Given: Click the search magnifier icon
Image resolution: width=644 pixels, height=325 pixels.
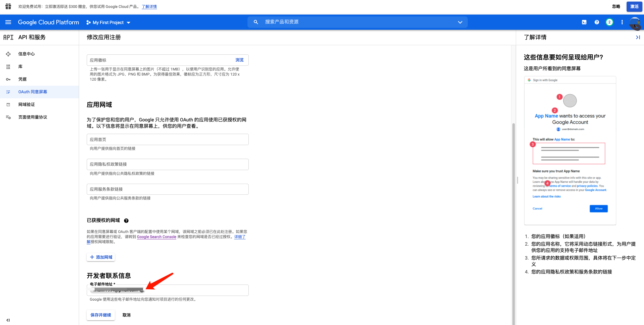Looking at the screenshot, I should pyautogui.click(x=256, y=22).
